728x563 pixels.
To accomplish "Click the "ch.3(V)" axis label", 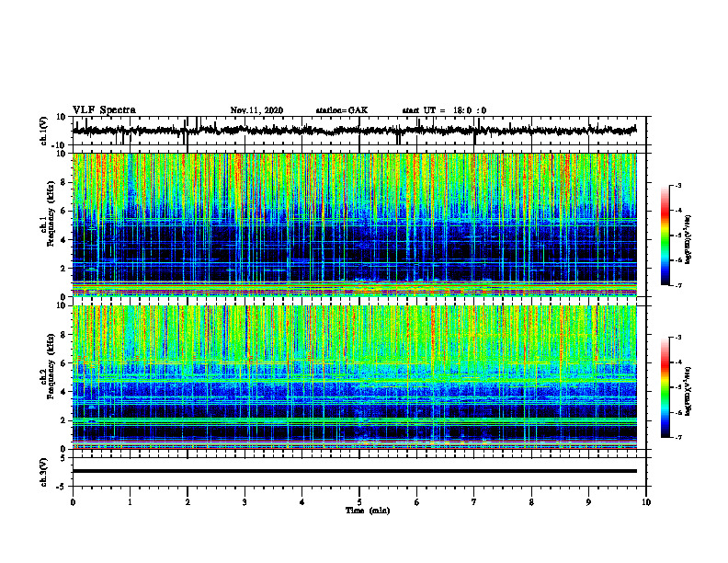I will pos(43,472).
